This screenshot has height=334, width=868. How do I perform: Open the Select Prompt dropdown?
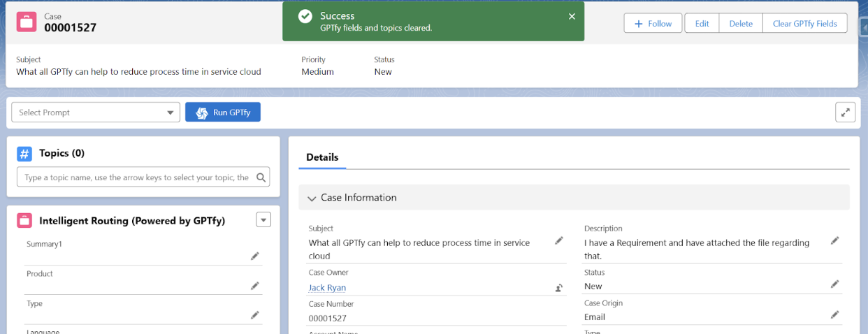pyautogui.click(x=96, y=112)
